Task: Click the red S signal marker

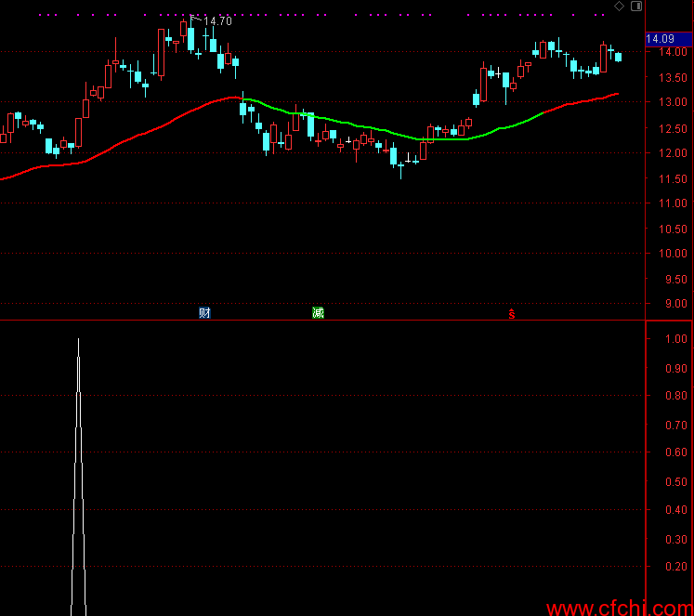Action: [x=512, y=314]
